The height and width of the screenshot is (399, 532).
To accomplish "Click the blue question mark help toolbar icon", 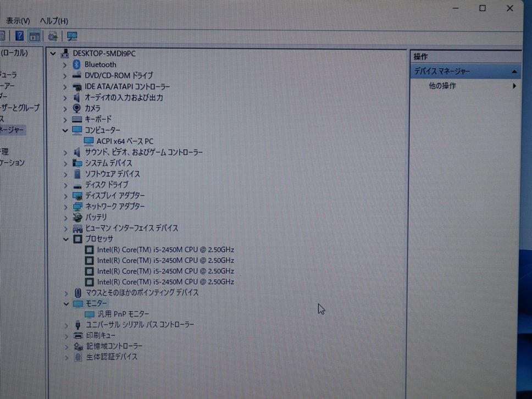I will 20,36.
